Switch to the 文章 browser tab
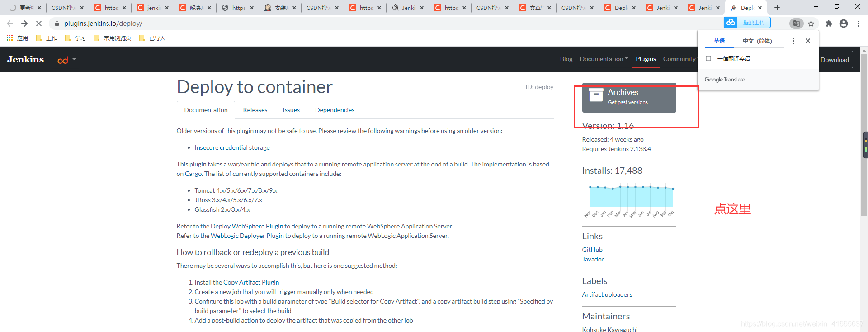 [x=536, y=8]
